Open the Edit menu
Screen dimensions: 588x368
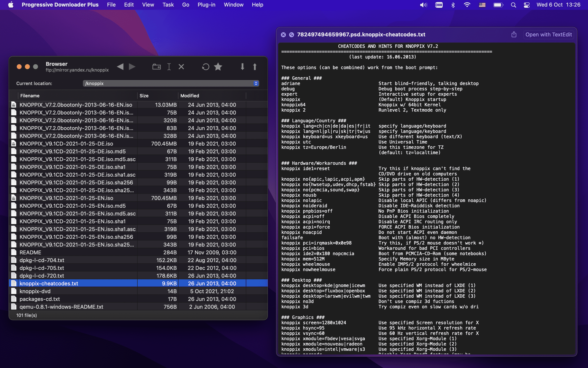click(129, 5)
